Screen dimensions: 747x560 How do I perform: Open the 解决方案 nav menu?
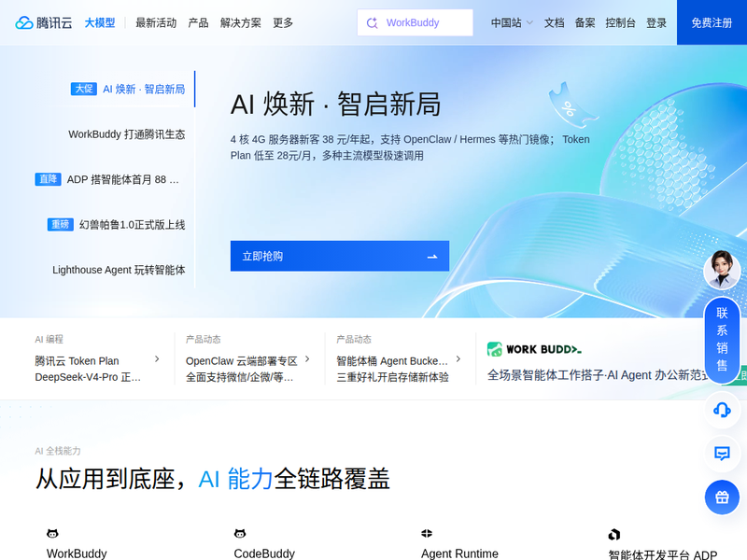[241, 22]
